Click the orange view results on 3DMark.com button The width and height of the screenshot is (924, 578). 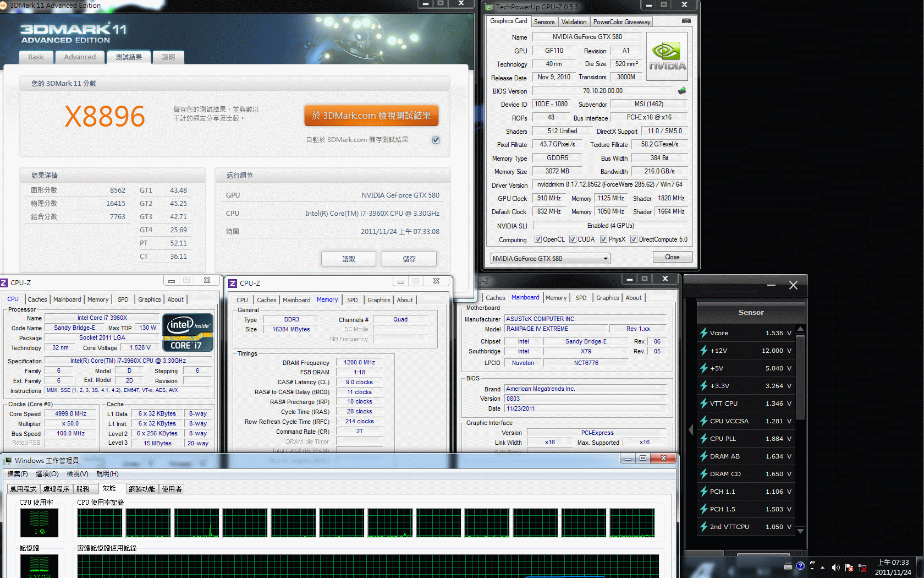(372, 116)
